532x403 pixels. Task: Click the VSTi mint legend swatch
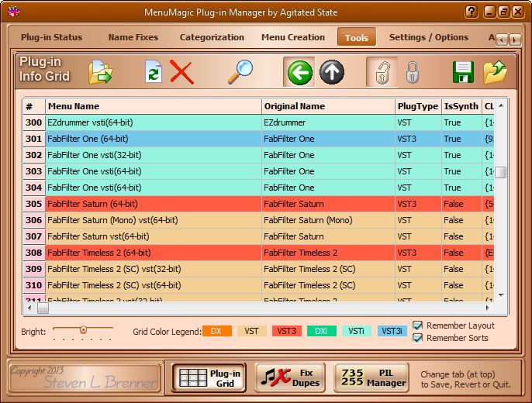point(357,331)
